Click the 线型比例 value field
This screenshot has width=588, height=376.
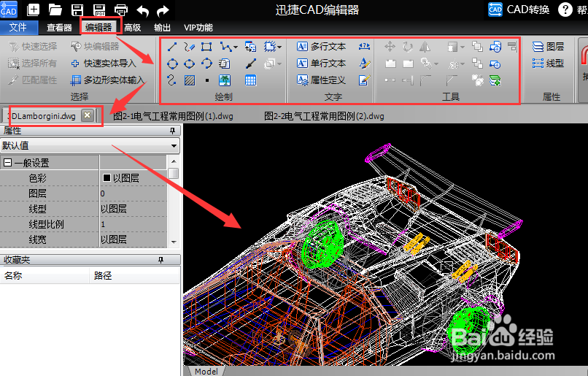point(133,224)
